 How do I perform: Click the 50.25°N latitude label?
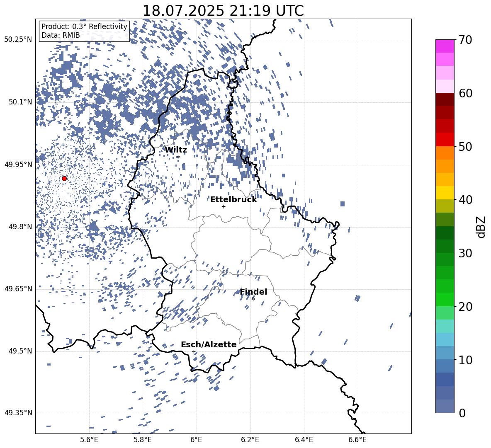point(18,40)
